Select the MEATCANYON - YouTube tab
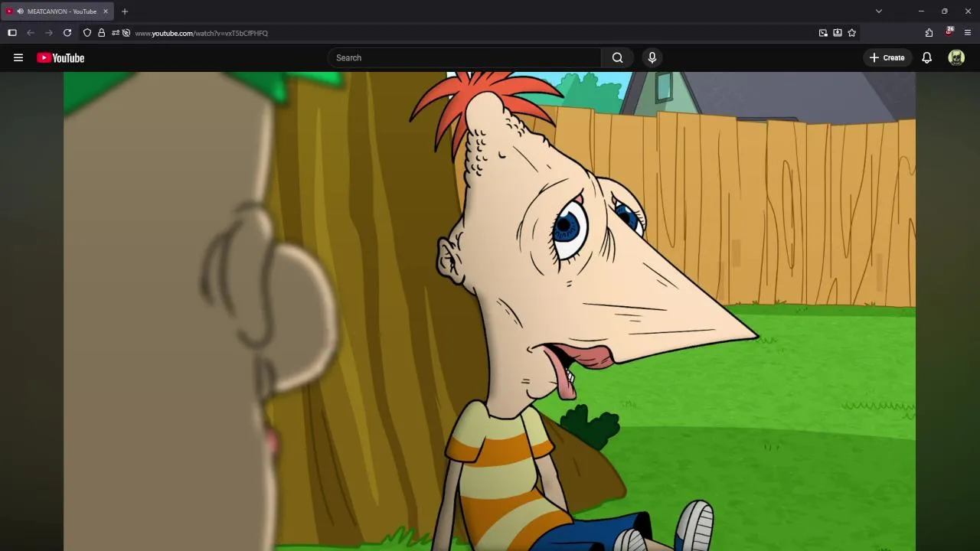Viewport: 980px width, 551px height. point(58,11)
